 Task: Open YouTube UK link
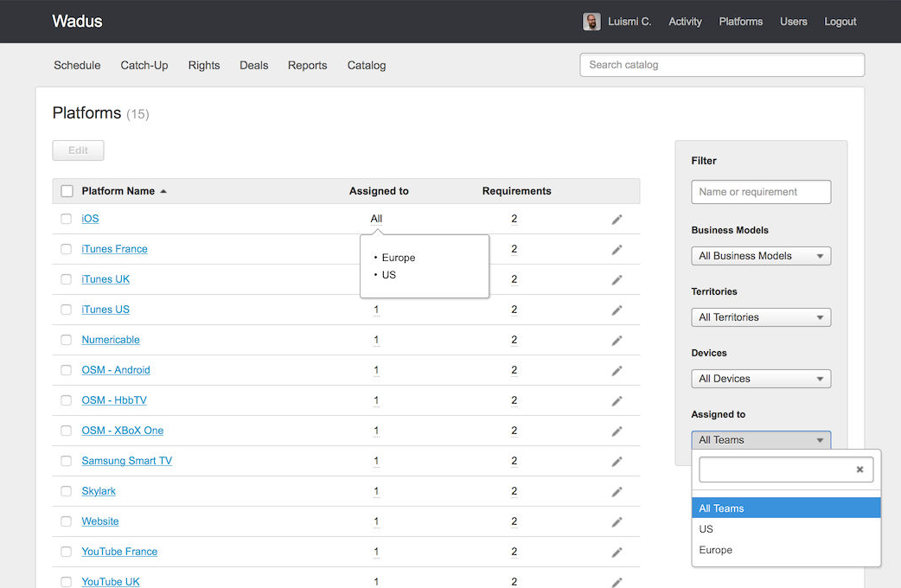[x=111, y=582]
